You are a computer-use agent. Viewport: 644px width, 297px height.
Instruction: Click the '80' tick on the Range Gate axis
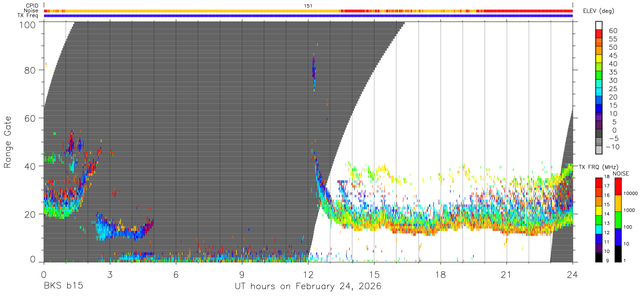point(30,70)
